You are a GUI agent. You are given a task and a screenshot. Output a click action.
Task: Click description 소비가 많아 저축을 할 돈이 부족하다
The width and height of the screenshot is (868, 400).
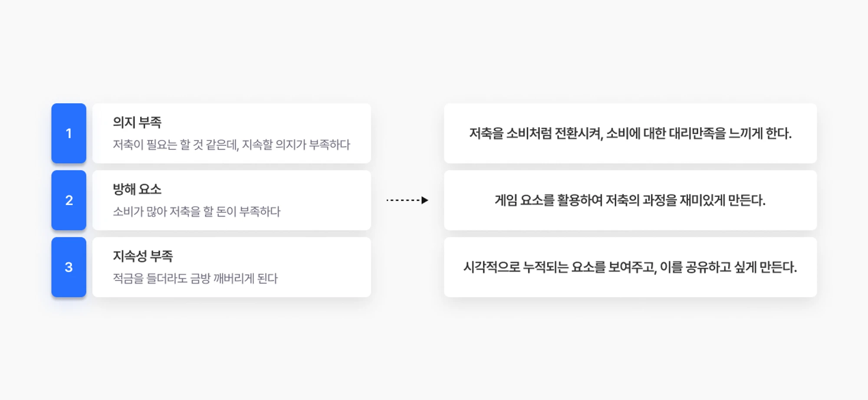pos(197,211)
